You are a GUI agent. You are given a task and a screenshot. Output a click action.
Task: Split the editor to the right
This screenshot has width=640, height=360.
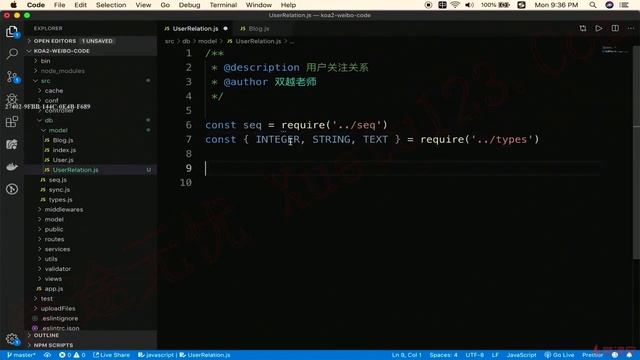pyautogui.click(x=615, y=28)
